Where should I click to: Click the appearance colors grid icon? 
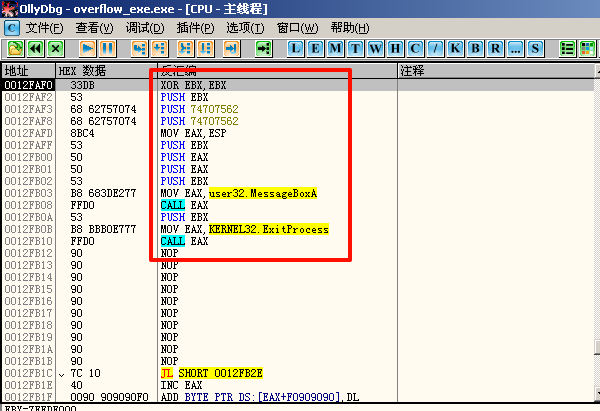click(587, 49)
